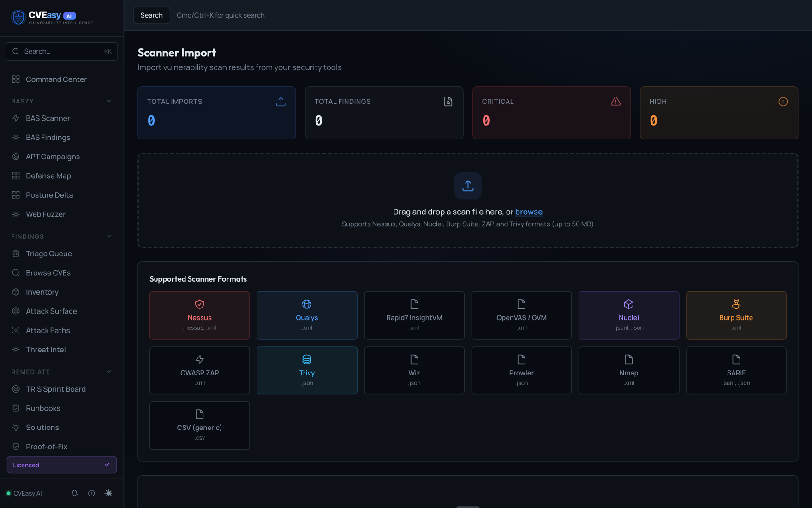The image size is (812, 508).
Task: Open Attack Paths page
Action: coord(62,330)
